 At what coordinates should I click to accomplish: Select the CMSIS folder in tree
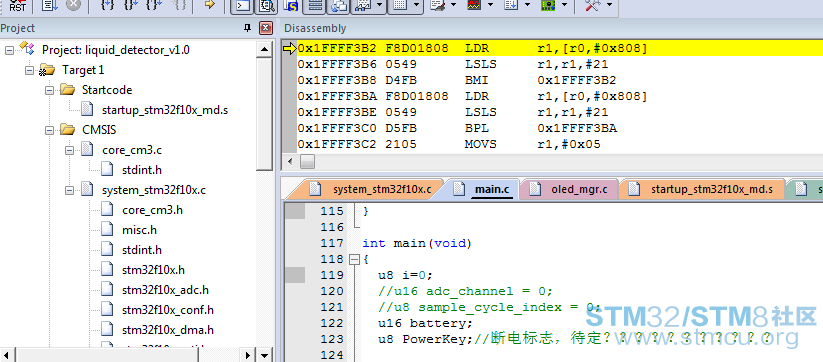[x=99, y=130]
